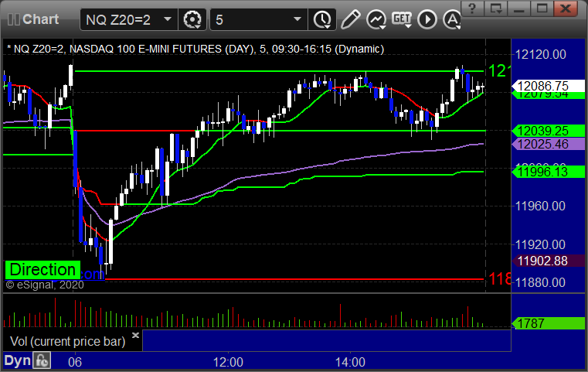Screen dimensions: 588x372
Task: Click the dark 11902.88 cursor price marker
Action: [x=548, y=261]
